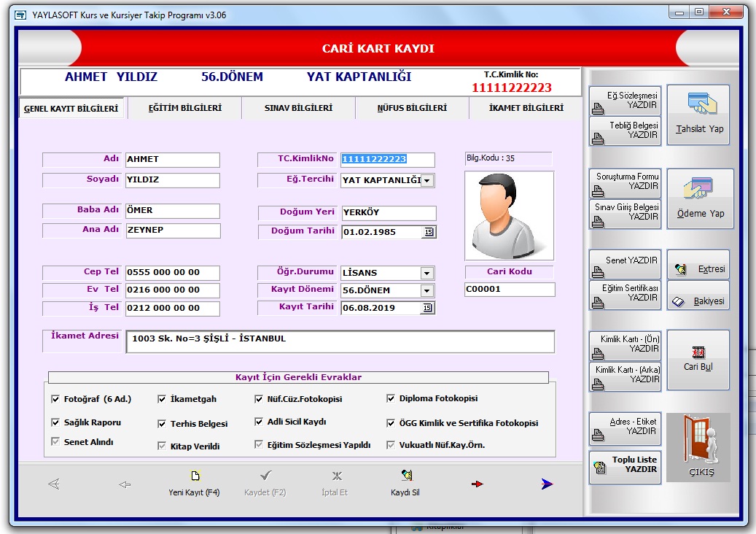Open Extresi statement button

[x=698, y=264]
